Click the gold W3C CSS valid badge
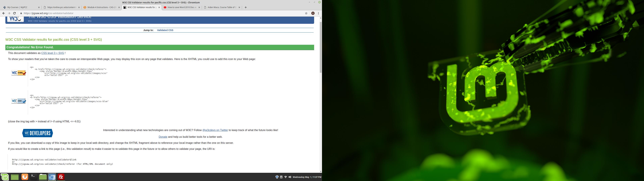 [x=18, y=73]
